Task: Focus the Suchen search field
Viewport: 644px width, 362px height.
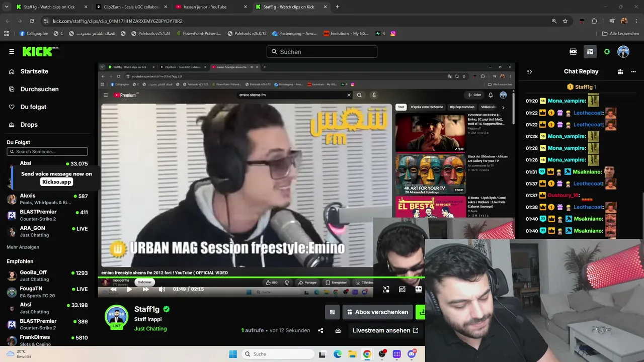Action: (322, 52)
